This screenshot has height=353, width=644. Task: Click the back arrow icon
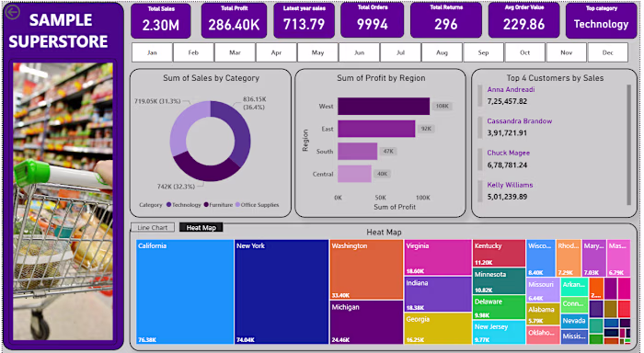coord(12,12)
